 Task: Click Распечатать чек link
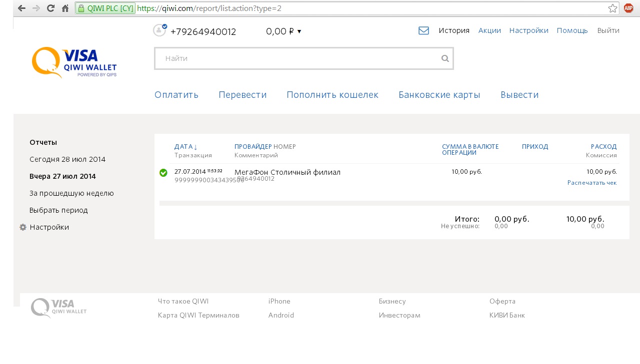coord(592,183)
